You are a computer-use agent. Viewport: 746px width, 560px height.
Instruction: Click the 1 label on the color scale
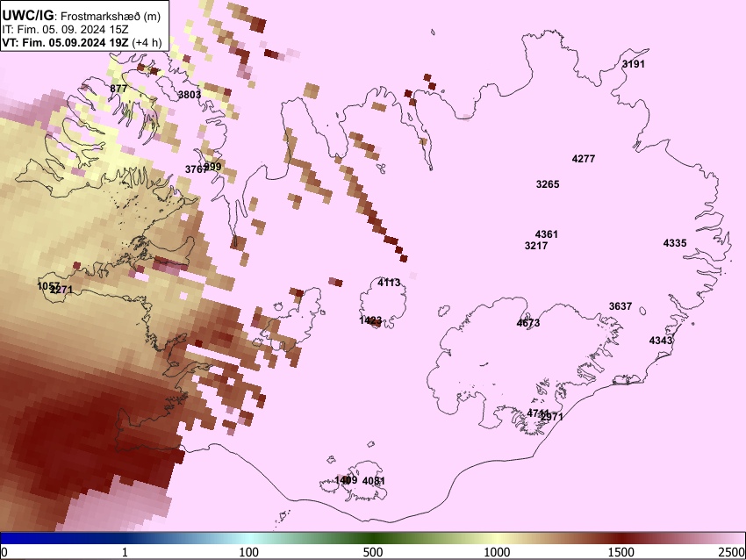coord(125,552)
